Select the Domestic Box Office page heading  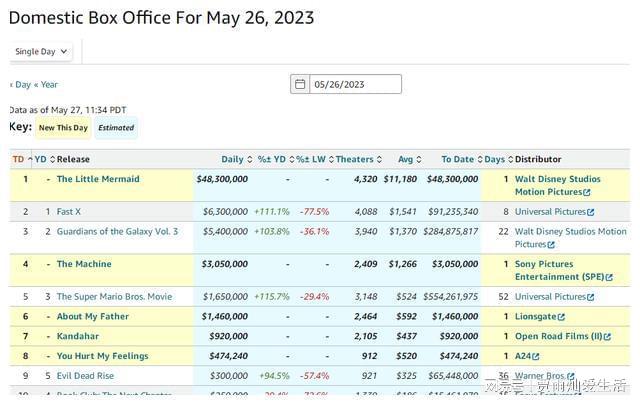[x=162, y=18]
